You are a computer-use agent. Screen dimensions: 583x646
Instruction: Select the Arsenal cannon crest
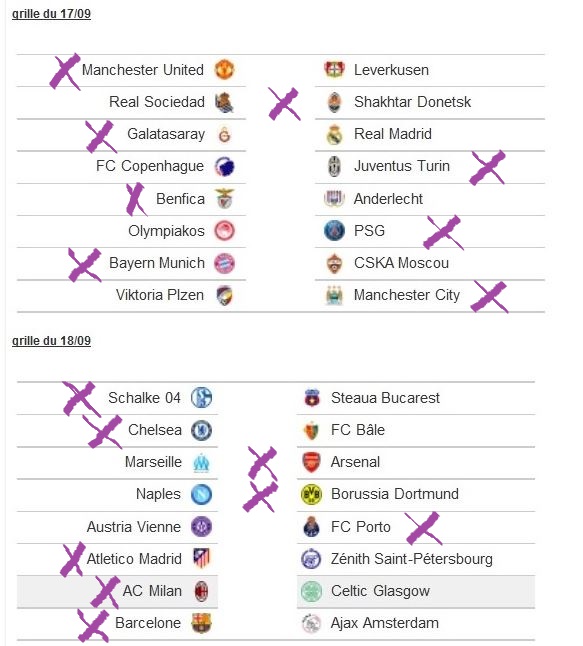click(311, 462)
